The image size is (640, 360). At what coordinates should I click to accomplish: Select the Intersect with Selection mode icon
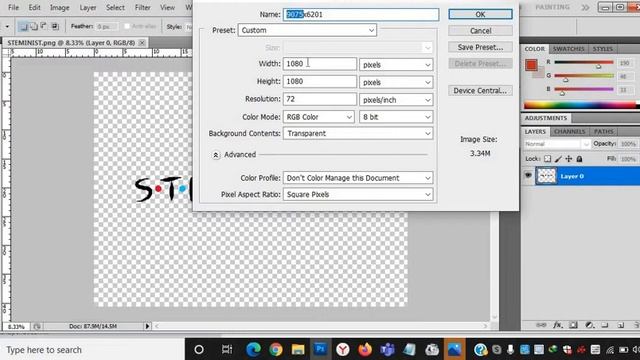click(55, 27)
